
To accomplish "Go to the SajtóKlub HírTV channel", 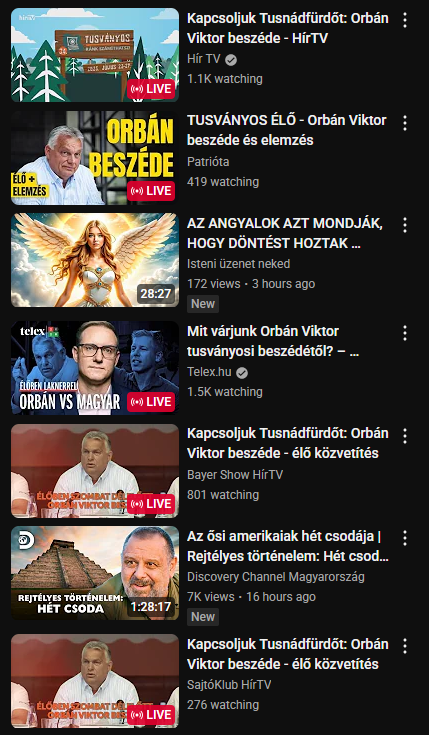I will 229,685.
